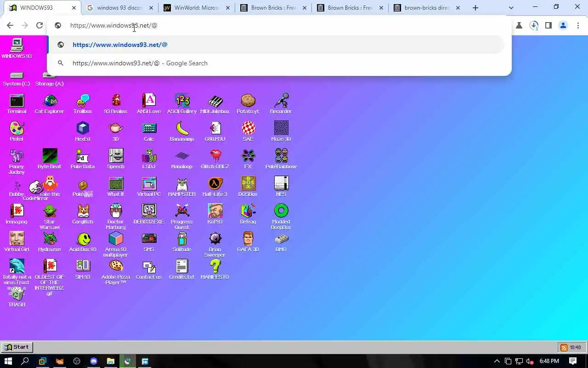
Task: Open the MANIFESTO question mark icon
Action: (x=215, y=270)
